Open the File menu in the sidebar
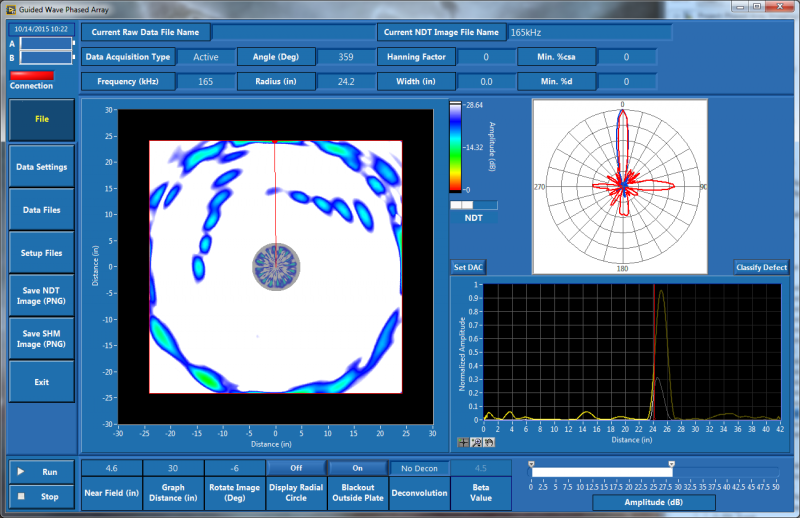The width and height of the screenshot is (800, 518). [42, 119]
